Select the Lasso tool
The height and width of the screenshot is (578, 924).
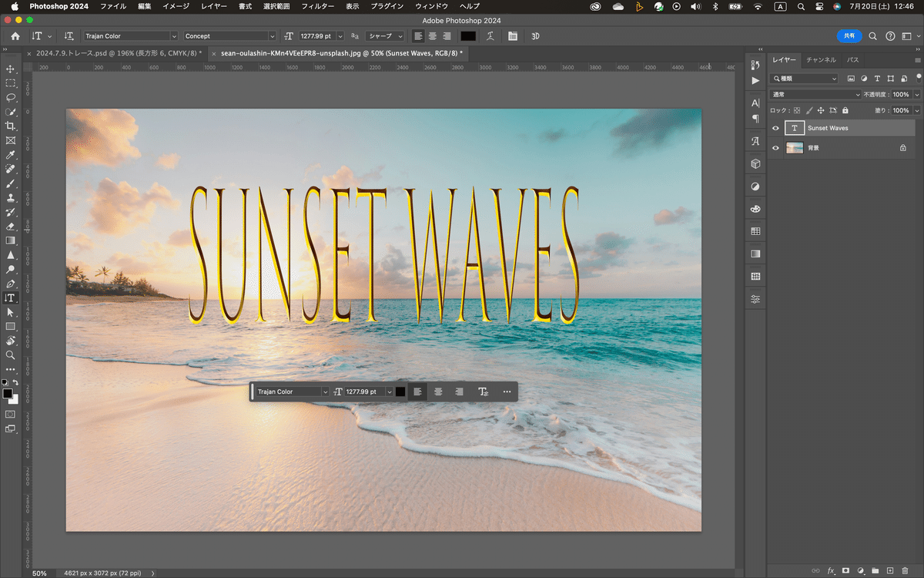[x=10, y=98]
